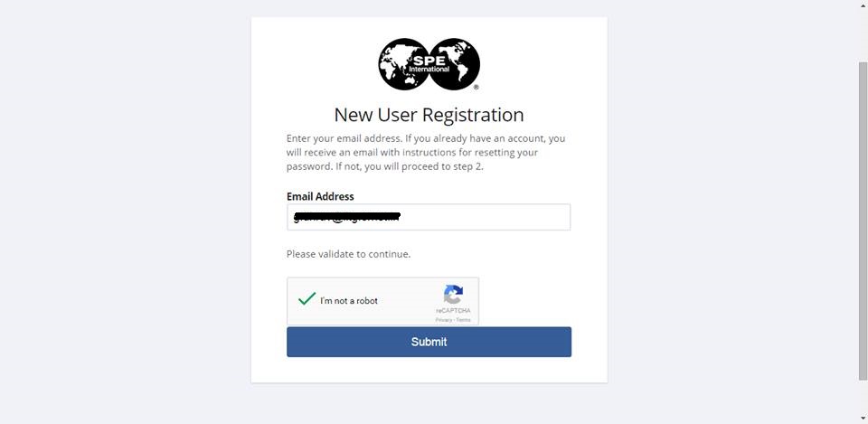Click the "I'm not a robot" label
This screenshot has width=868, height=424.
point(349,301)
